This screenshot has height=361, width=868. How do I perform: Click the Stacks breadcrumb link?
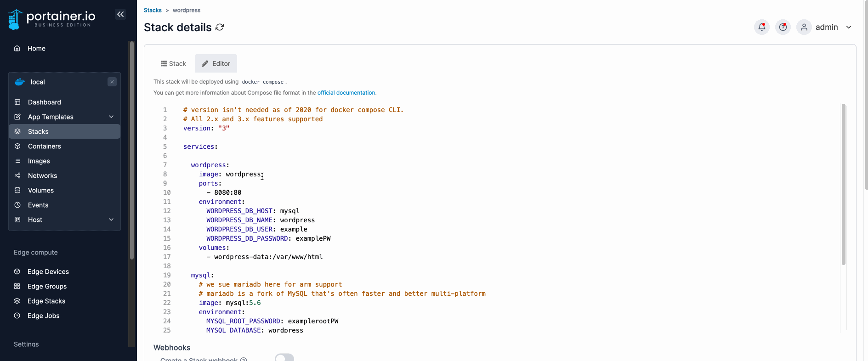click(x=153, y=10)
